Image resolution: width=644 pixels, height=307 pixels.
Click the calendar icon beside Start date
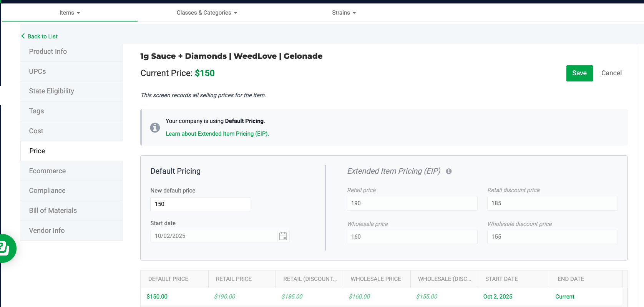283,236
